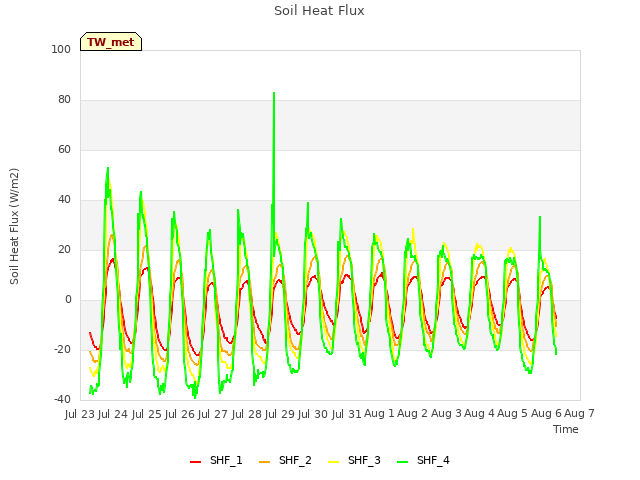Click the orange SHF_2 legend color marker
Image resolution: width=640 pixels, height=480 pixels.
click(x=264, y=462)
